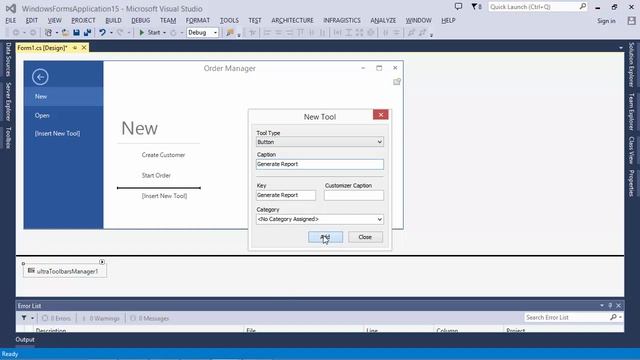Open the INFRAGISTICS menu
The width and height of the screenshot is (640, 360).
point(342,20)
